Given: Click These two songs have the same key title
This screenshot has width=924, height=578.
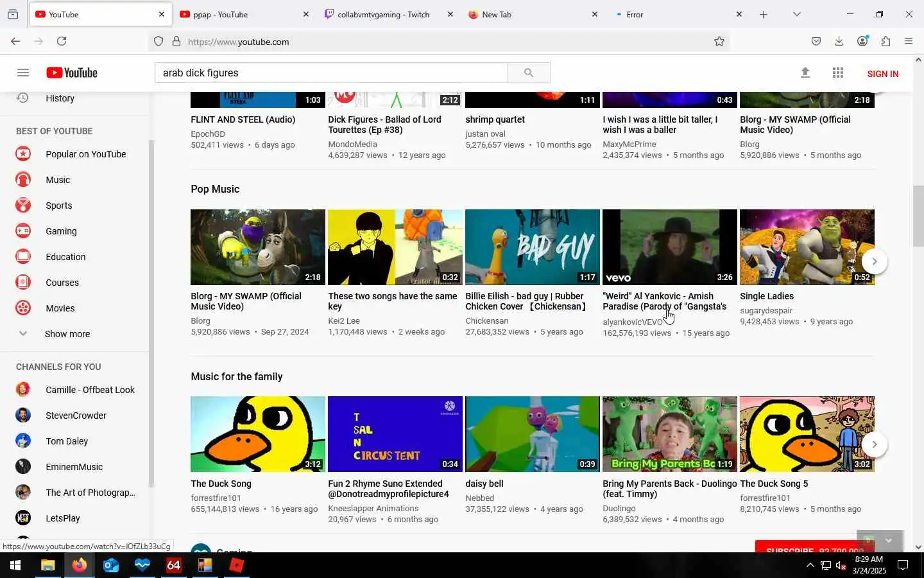Looking at the screenshot, I should tap(393, 301).
